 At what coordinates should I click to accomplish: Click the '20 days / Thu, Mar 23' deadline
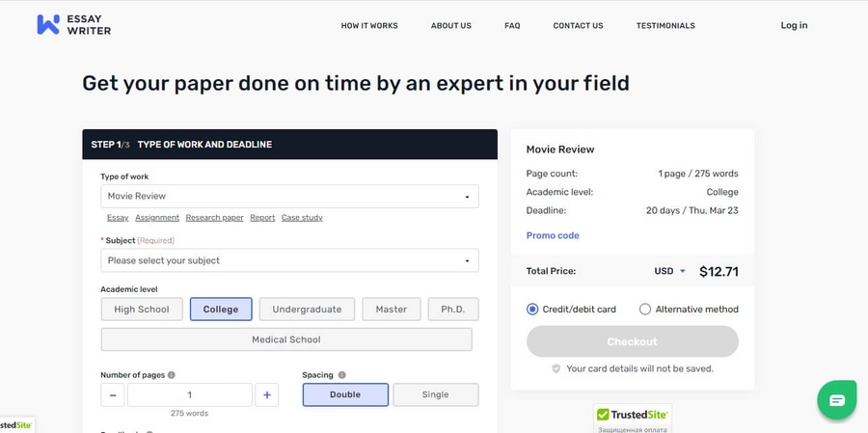pos(692,210)
